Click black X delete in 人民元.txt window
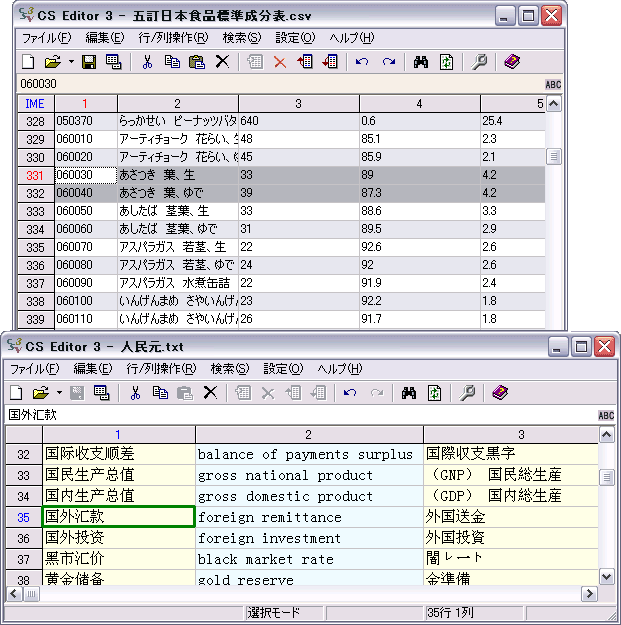The image size is (621, 625). click(x=210, y=393)
